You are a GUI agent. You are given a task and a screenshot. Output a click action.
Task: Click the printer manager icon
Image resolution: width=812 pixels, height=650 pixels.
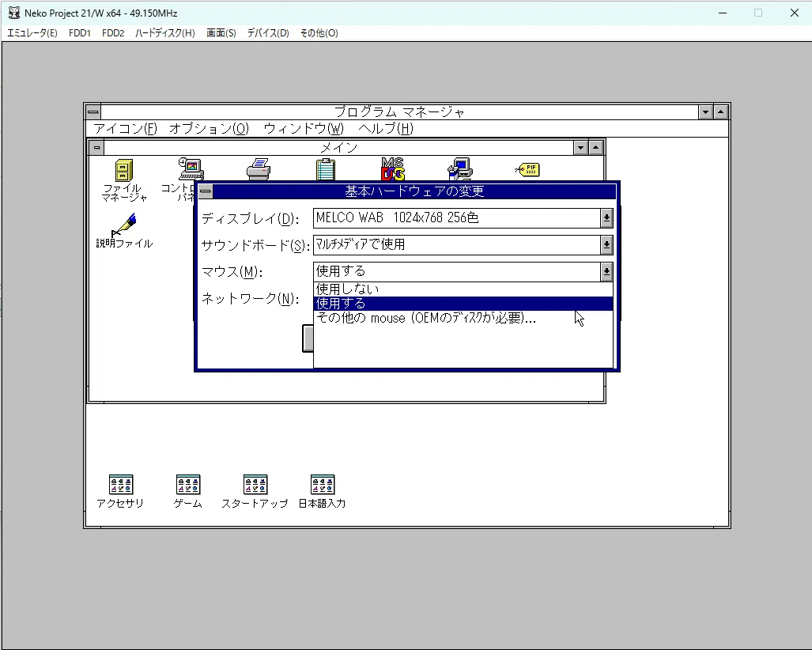click(x=259, y=169)
